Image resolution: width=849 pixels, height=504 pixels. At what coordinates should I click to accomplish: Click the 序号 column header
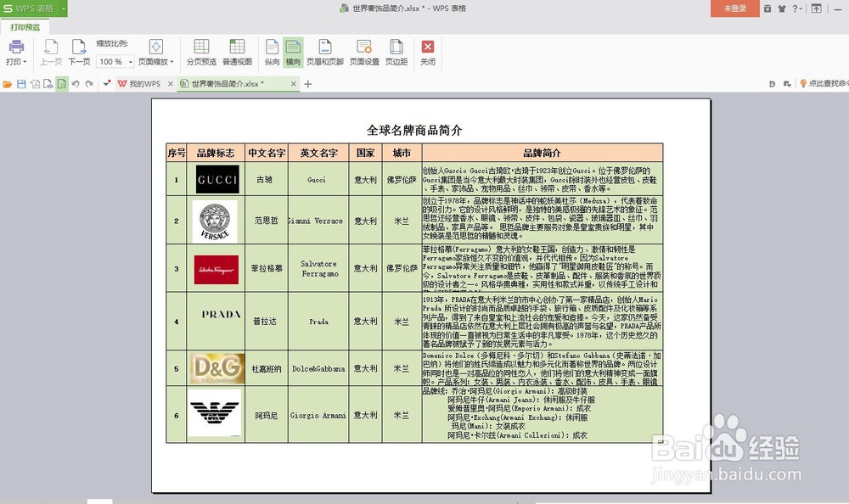177,154
